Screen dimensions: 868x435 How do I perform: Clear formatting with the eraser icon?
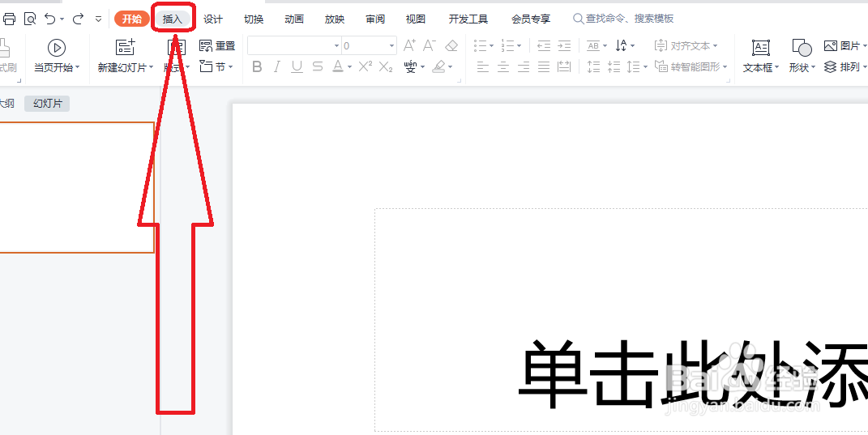click(x=451, y=45)
